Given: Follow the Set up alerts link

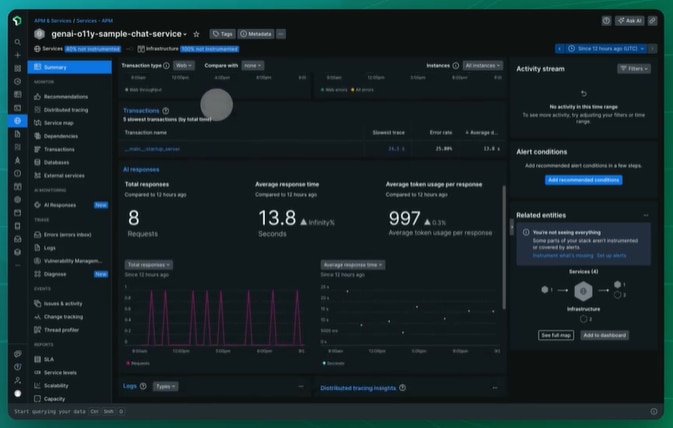Looking at the screenshot, I should click(611, 255).
